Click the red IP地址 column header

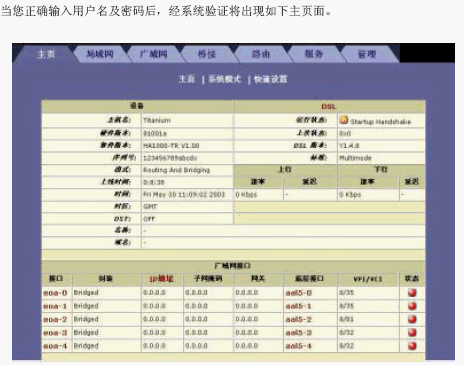coord(162,279)
